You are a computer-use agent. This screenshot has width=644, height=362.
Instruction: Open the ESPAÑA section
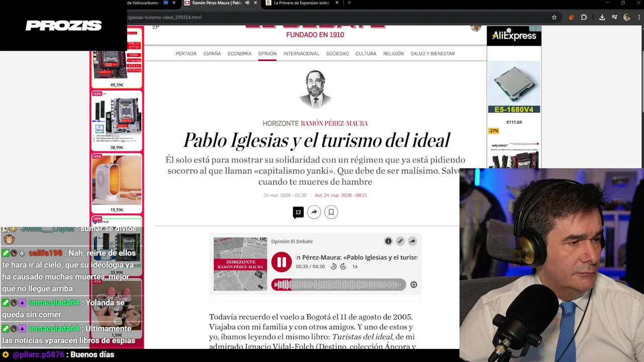tap(212, 54)
